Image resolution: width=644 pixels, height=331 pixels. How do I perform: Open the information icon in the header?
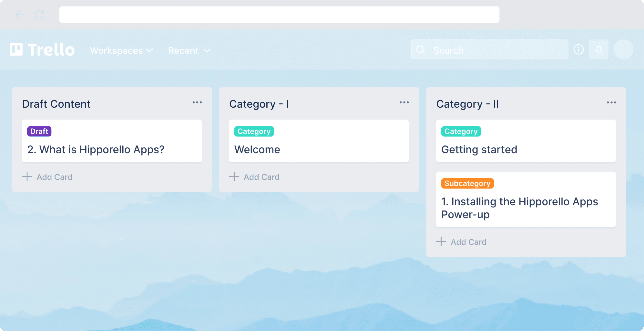(579, 49)
